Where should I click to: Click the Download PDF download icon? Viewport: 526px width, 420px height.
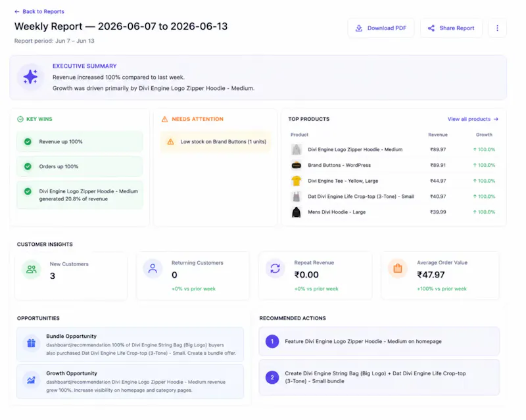(358, 28)
